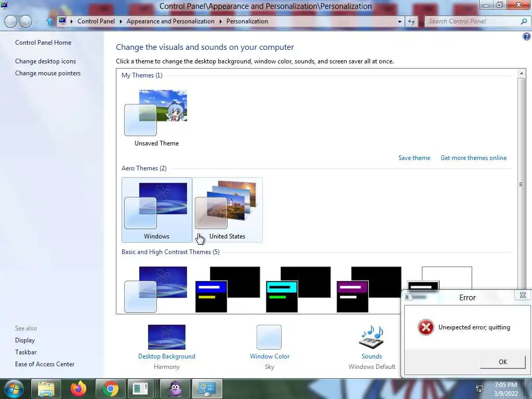Click the red error icon in dialog

pyautogui.click(x=426, y=327)
